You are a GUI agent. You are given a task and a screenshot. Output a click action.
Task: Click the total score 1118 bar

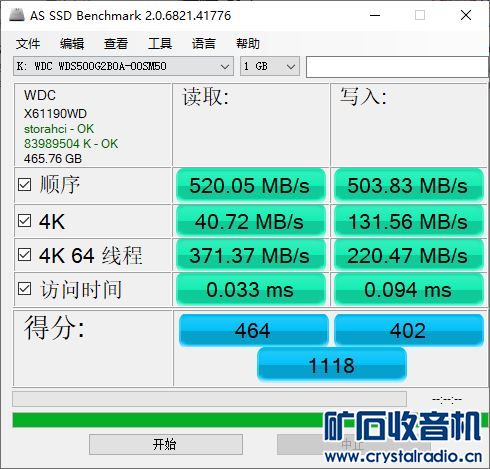[332, 365]
